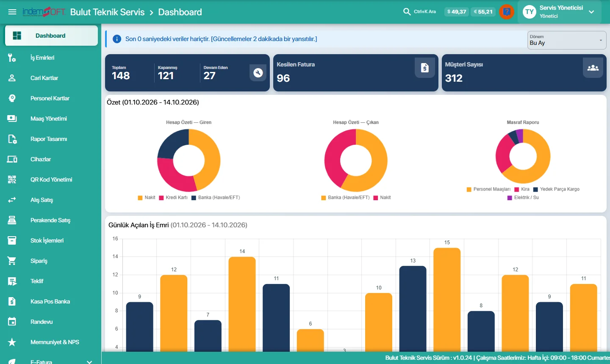This screenshot has height=364, width=610.
Task: Open Stok İşlemleri from the sidebar
Action: pyautogui.click(x=51, y=240)
